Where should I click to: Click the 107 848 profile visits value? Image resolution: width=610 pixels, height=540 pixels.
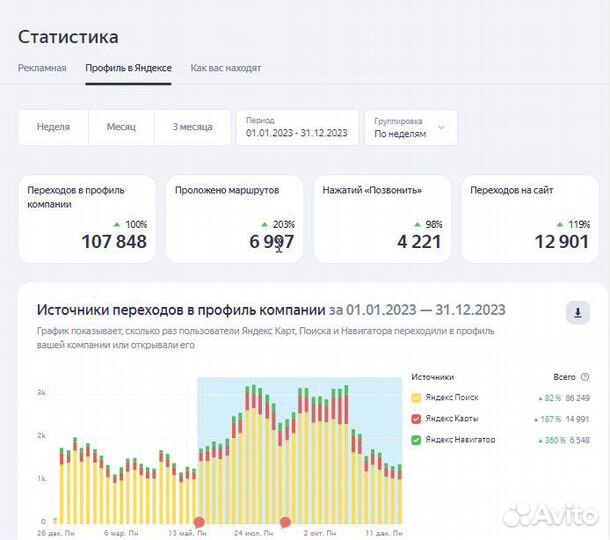tap(114, 242)
